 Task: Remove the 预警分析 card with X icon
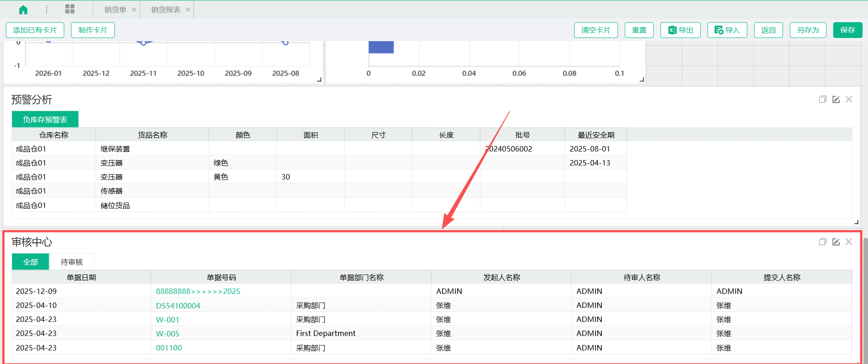[x=849, y=99]
